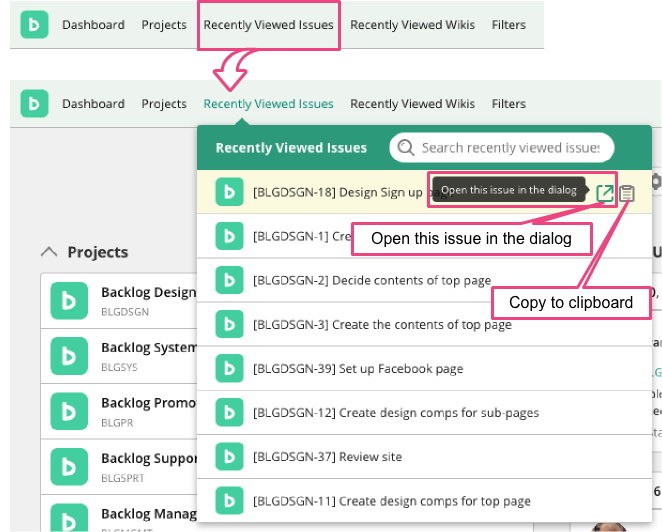Open Projects in the top navigation bar
Image resolution: width=662 pixels, height=532 pixels.
pos(164,25)
